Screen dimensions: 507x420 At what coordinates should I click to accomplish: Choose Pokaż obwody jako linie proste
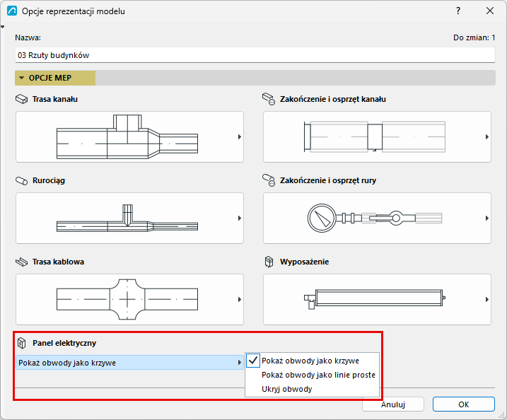(x=312, y=375)
